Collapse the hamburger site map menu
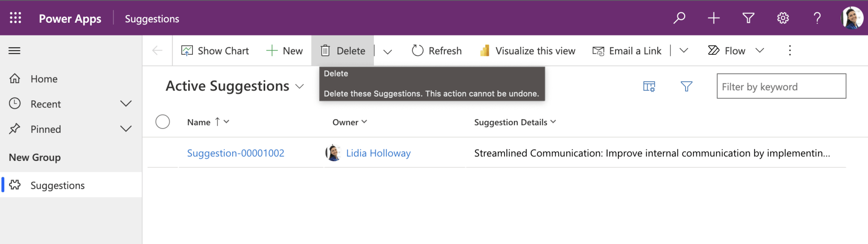This screenshot has width=868, height=244. [x=15, y=51]
